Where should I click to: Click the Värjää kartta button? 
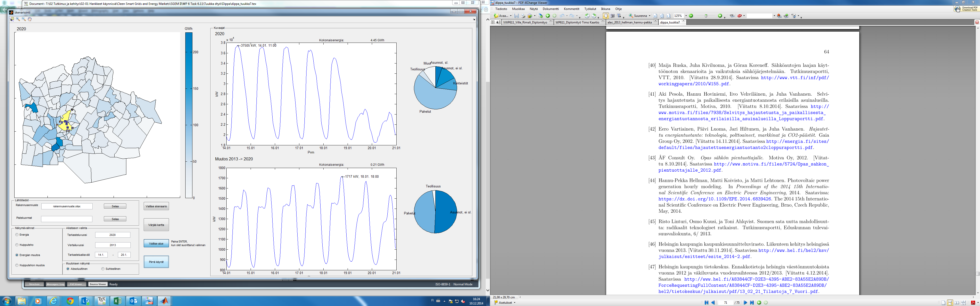156,225
